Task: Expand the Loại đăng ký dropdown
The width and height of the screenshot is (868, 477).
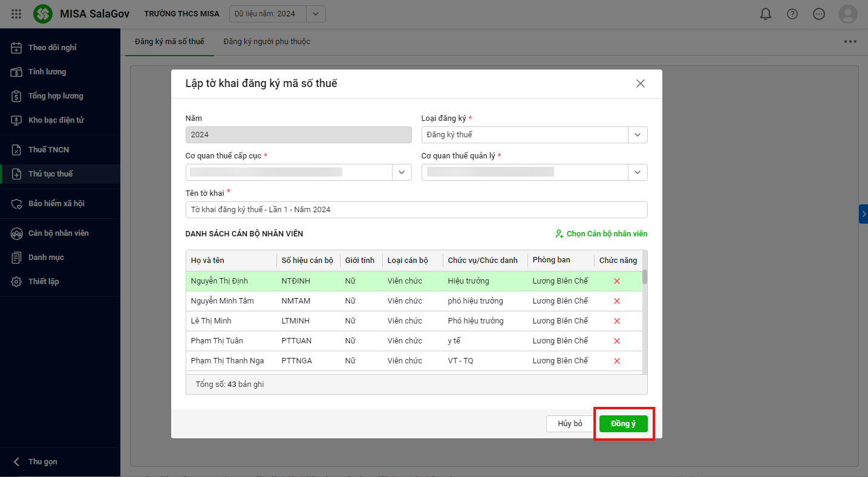Action: (x=638, y=135)
